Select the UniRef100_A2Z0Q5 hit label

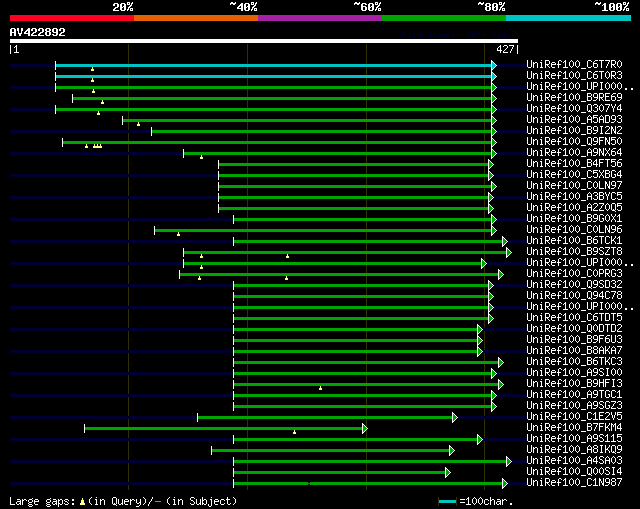pos(574,208)
